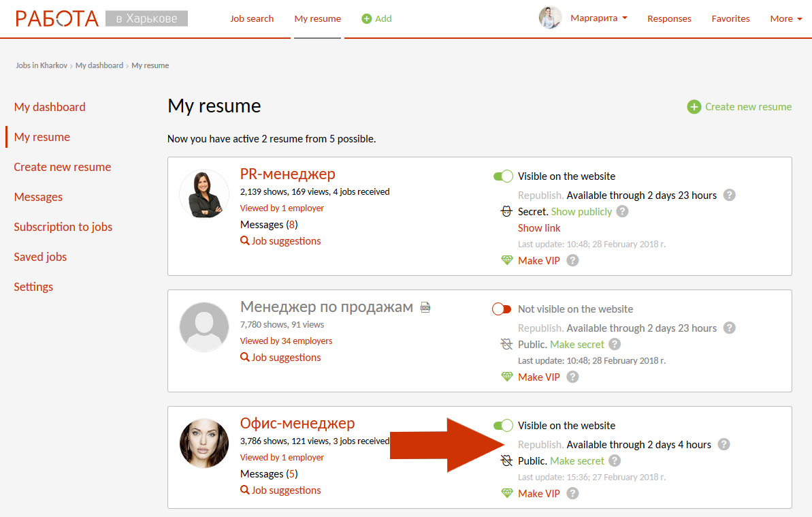
Task: Expand the More dropdown in header
Action: 785,18
